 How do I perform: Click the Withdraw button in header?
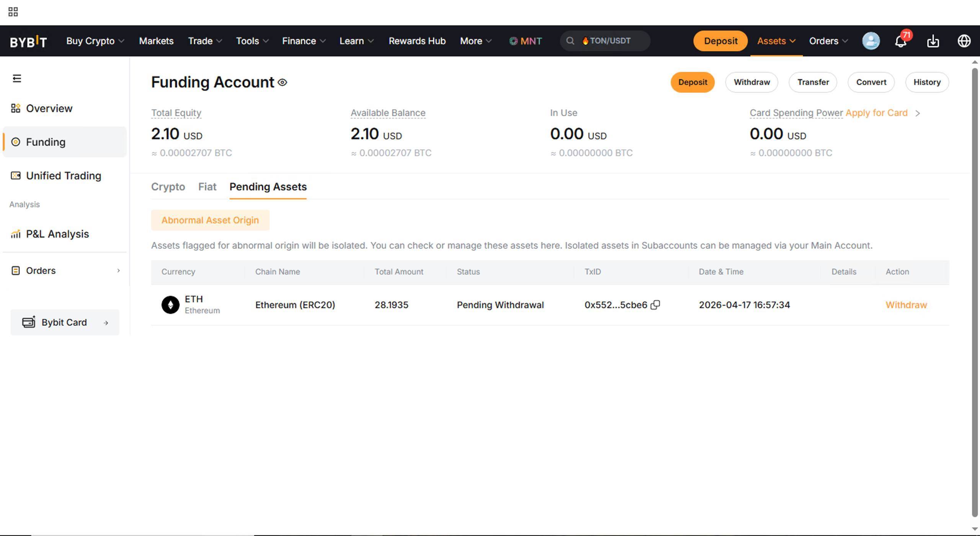tap(751, 82)
